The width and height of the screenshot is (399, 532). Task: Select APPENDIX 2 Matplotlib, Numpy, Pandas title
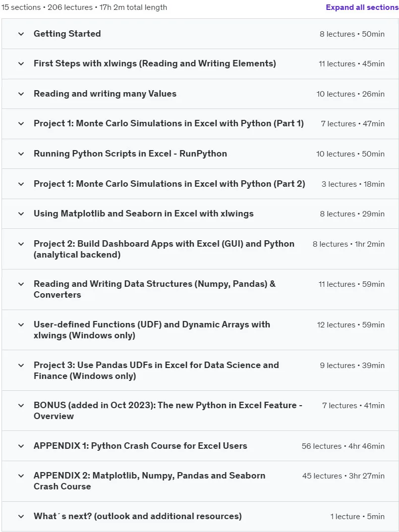click(149, 481)
